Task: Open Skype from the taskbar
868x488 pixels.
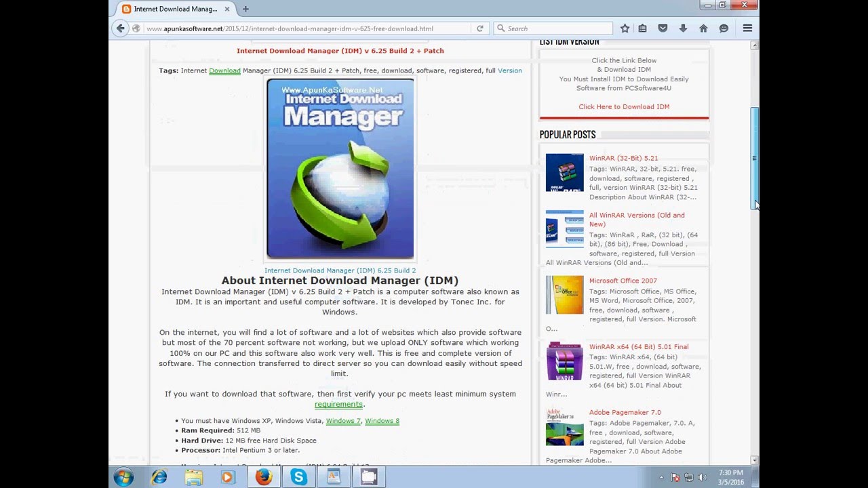Action: point(298,477)
